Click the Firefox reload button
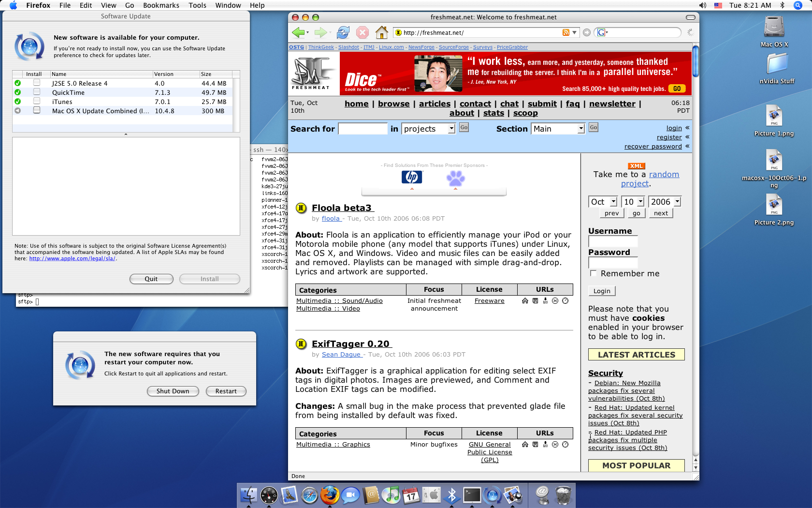The height and width of the screenshot is (508, 812). click(x=343, y=32)
